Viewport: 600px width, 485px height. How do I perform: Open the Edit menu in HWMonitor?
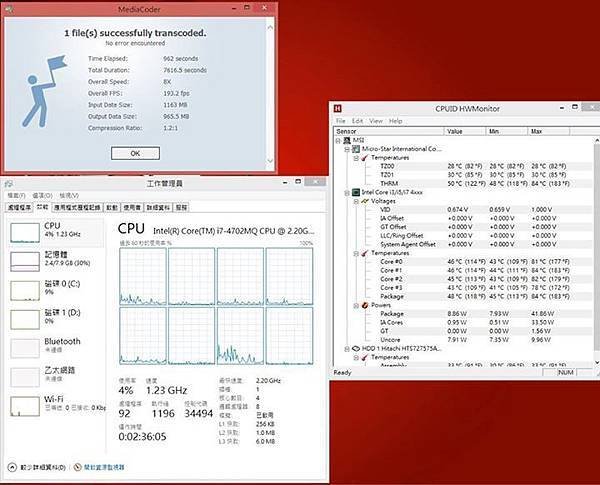(357, 121)
